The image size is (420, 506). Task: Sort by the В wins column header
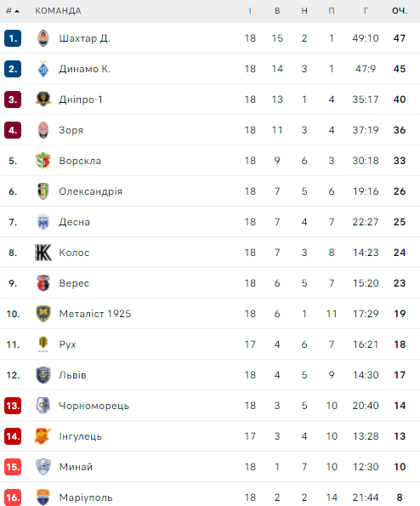point(277,11)
